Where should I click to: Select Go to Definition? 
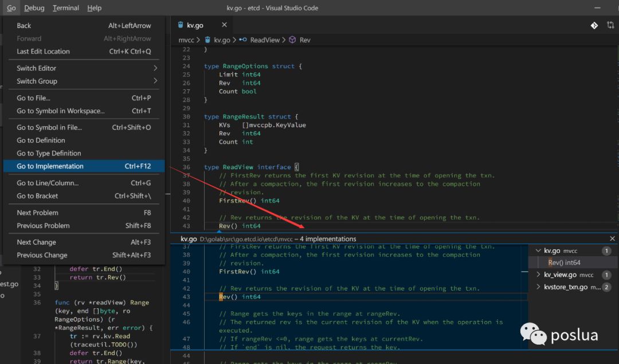tap(84, 140)
